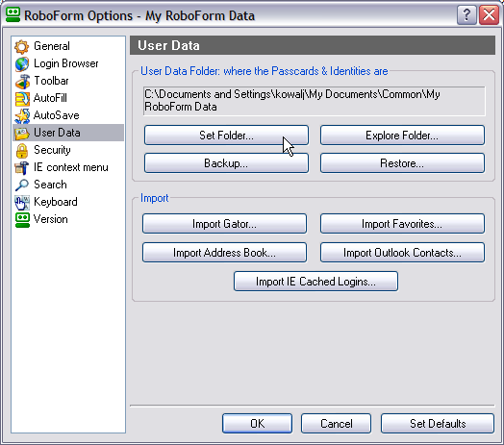Confirm with the OK button
504x445 pixels.
click(257, 424)
